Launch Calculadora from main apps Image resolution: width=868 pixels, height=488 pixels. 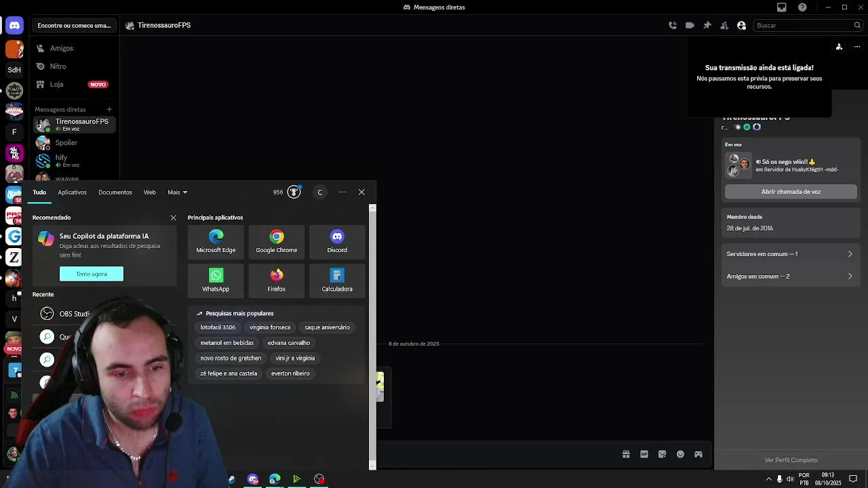tap(337, 280)
